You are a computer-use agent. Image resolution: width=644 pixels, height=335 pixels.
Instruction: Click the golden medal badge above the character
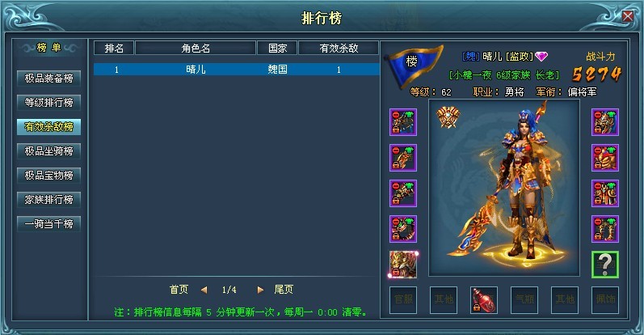[x=448, y=117]
